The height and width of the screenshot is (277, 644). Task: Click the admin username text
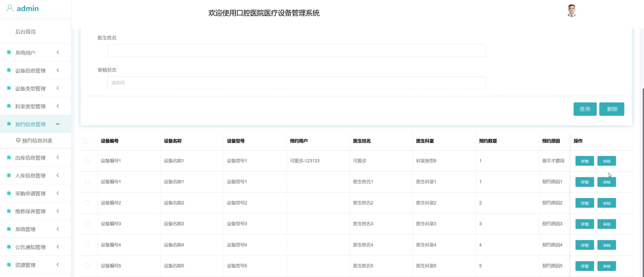point(28,8)
